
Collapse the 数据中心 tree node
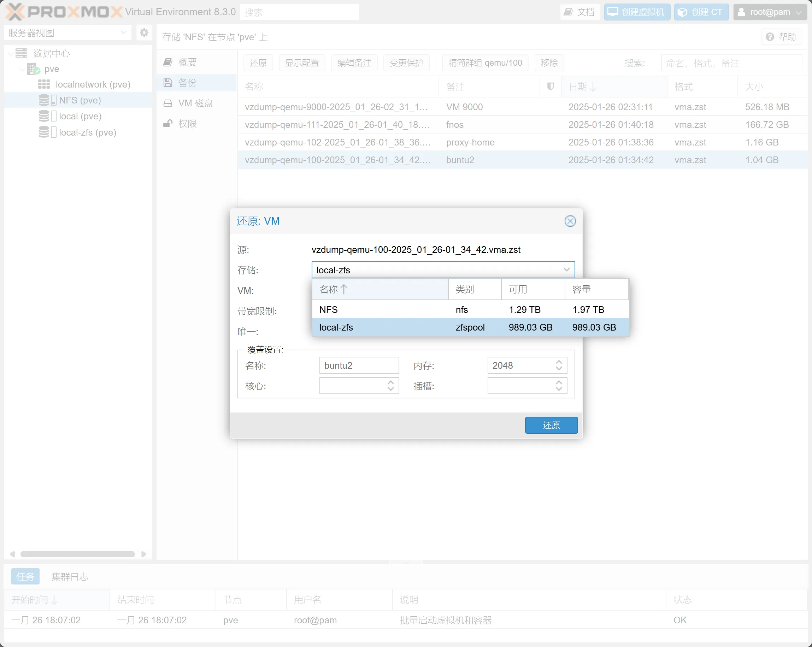point(11,53)
